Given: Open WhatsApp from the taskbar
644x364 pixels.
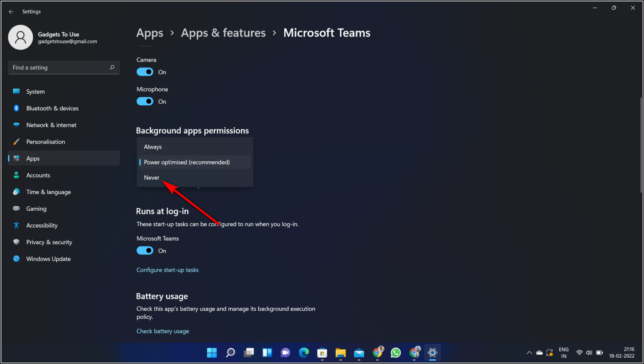Looking at the screenshot, I should tap(395, 353).
